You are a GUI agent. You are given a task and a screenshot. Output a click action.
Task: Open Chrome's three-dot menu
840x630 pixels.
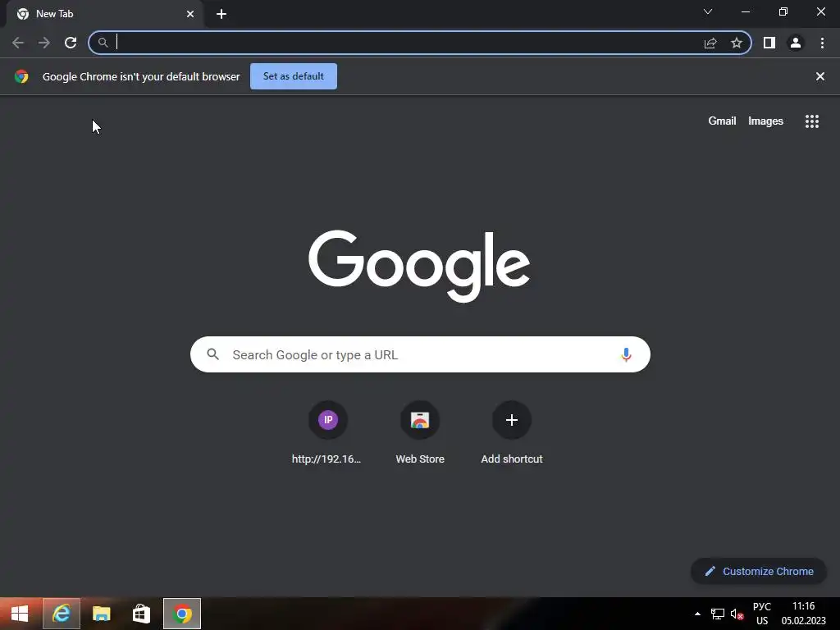(x=822, y=43)
